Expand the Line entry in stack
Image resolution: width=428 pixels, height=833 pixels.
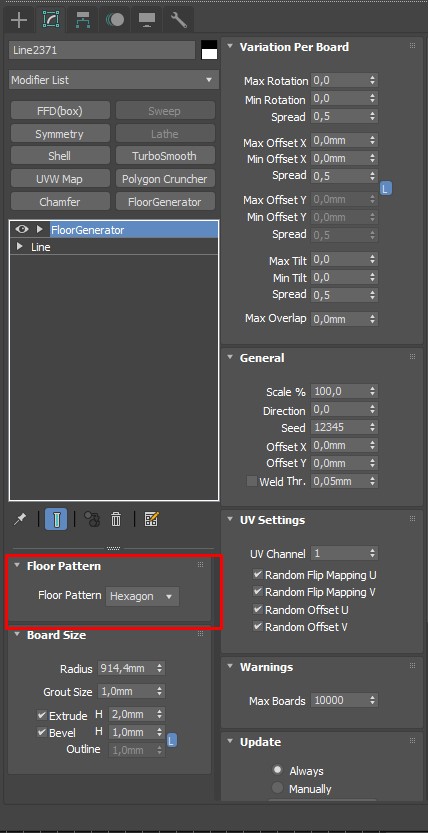pyautogui.click(x=20, y=246)
